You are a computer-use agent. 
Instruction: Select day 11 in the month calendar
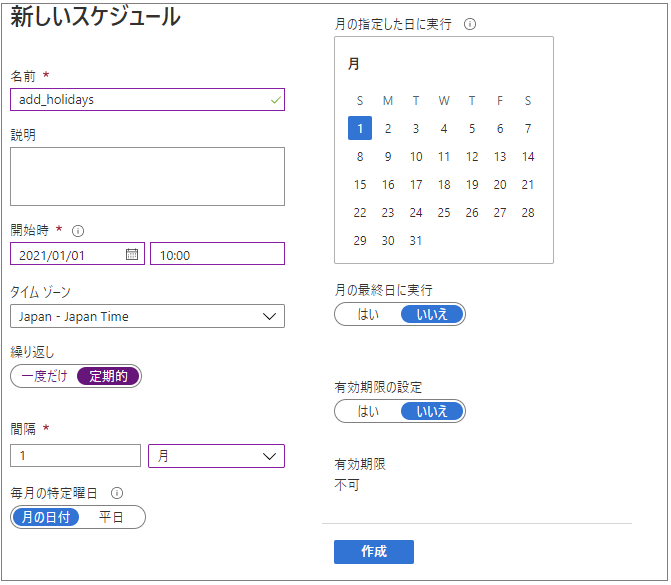click(x=444, y=156)
